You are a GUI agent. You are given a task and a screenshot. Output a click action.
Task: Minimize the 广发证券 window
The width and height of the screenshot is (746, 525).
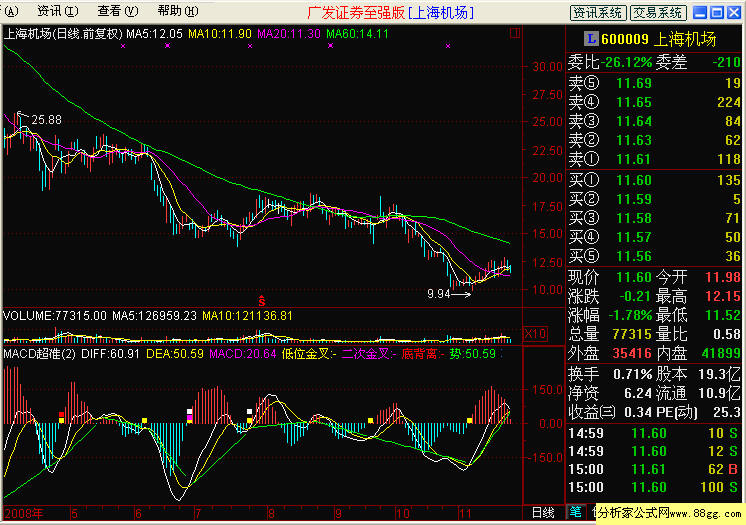coord(700,12)
